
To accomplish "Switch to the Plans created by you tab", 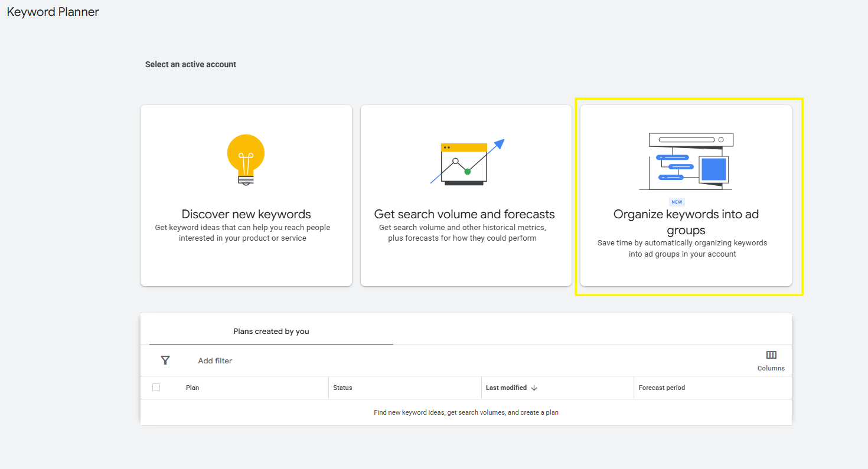I will click(271, 331).
